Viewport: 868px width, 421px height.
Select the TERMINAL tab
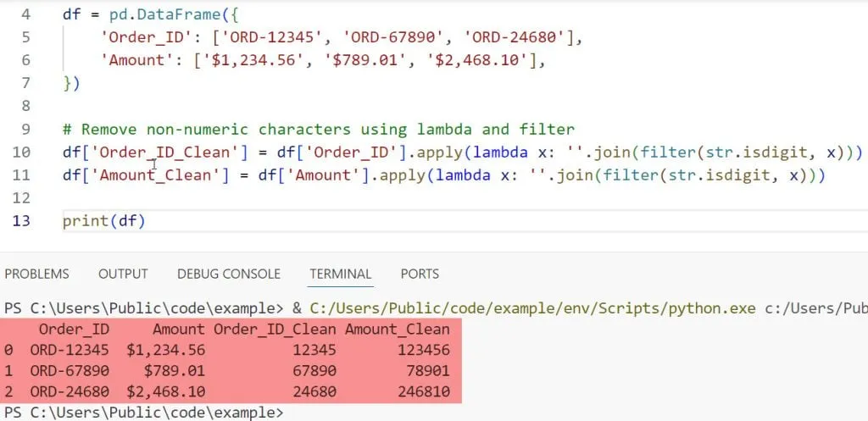pyautogui.click(x=340, y=274)
